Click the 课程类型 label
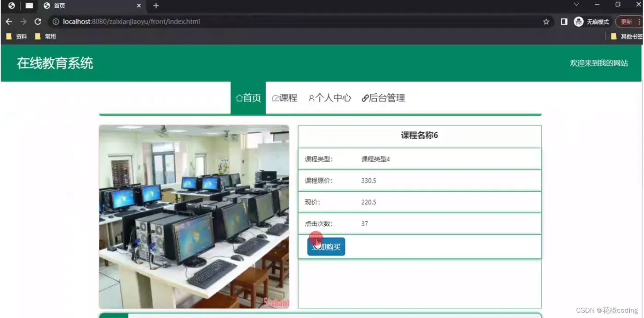This screenshot has height=318, width=644. (318, 159)
